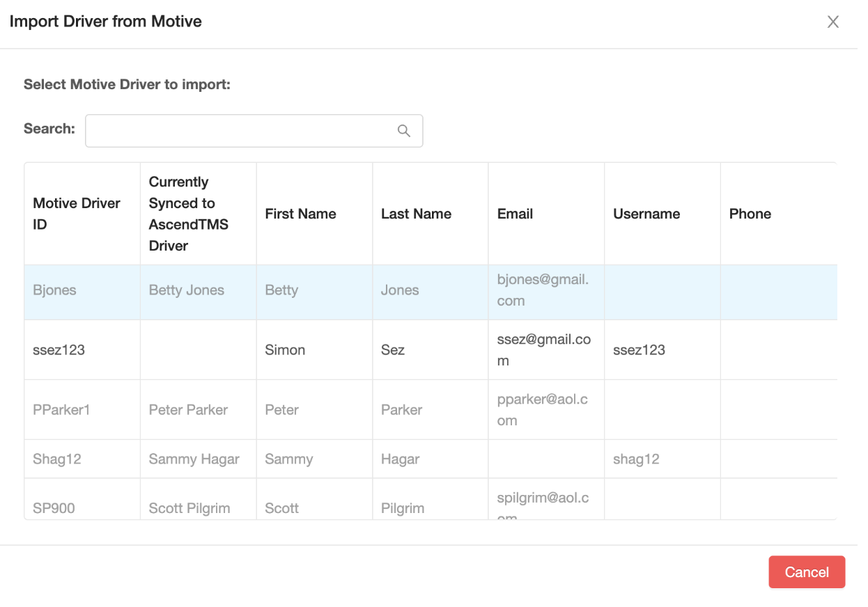Select the SP900 driver ID cell
The width and height of the screenshot is (868, 607).
82,500
